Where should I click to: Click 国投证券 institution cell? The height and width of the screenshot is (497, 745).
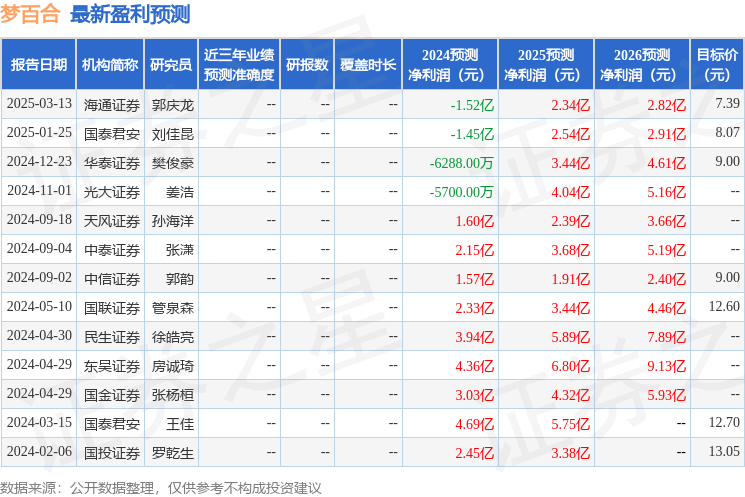click(112, 453)
